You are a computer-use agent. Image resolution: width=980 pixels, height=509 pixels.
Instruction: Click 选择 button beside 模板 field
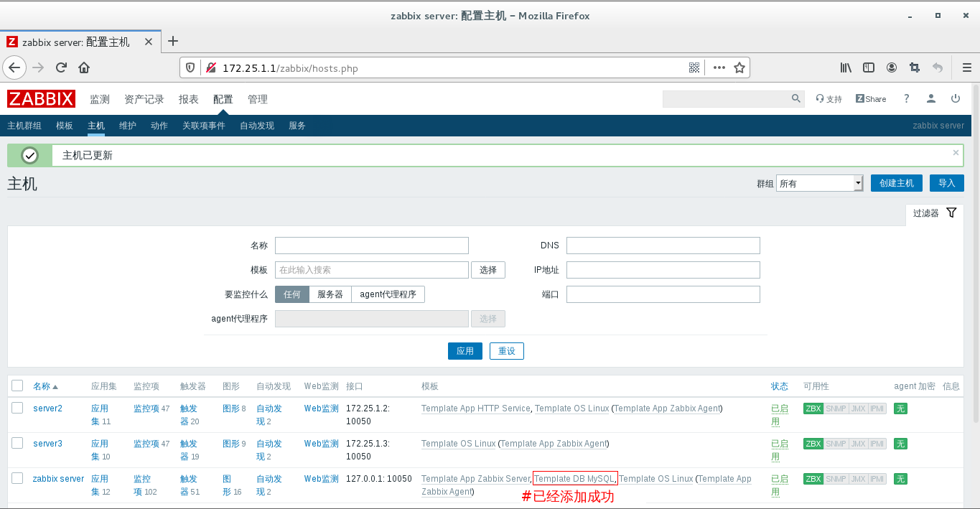pyautogui.click(x=488, y=270)
